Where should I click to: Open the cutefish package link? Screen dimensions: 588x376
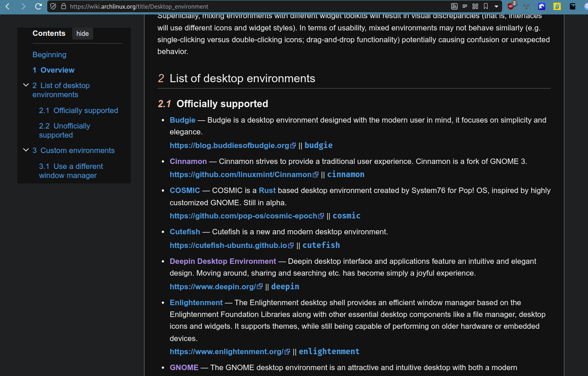click(x=321, y=245)
